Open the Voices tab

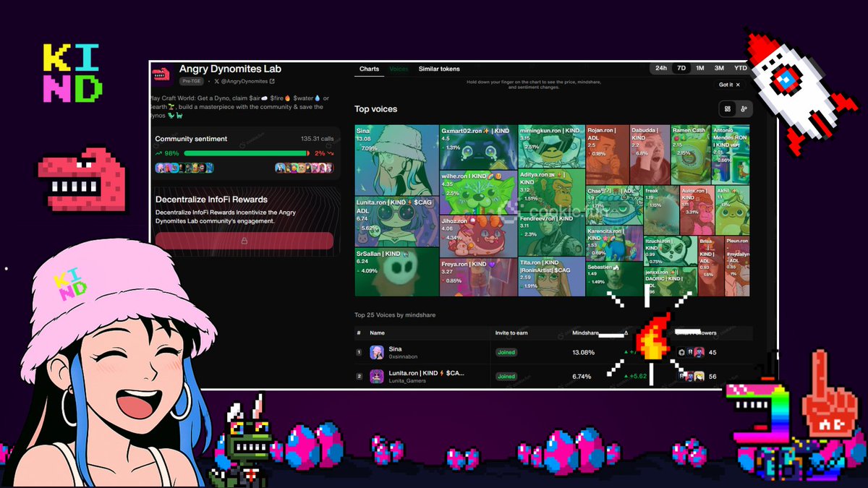point(399,69)
